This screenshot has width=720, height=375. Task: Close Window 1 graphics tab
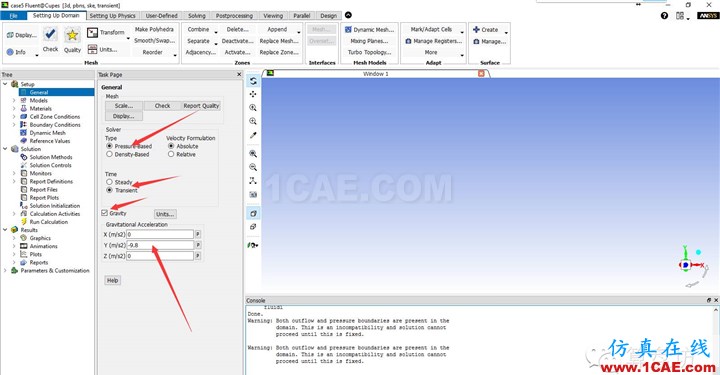(481, 73)
